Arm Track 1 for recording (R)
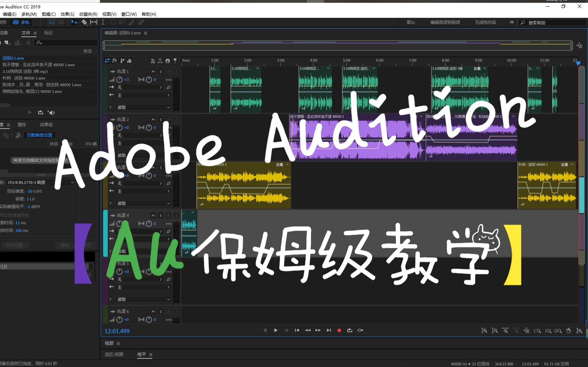 168,72
